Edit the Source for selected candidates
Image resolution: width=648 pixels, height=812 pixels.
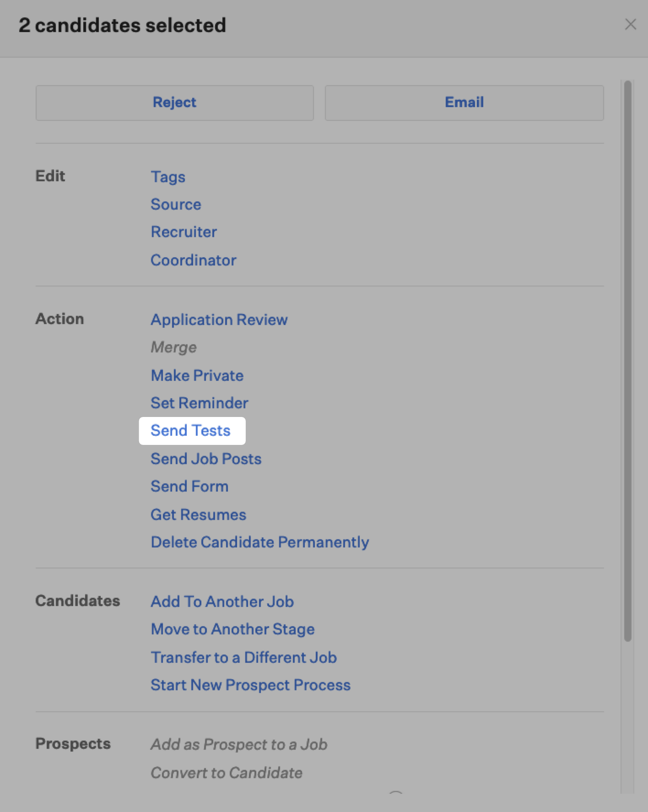click(176, 204)
